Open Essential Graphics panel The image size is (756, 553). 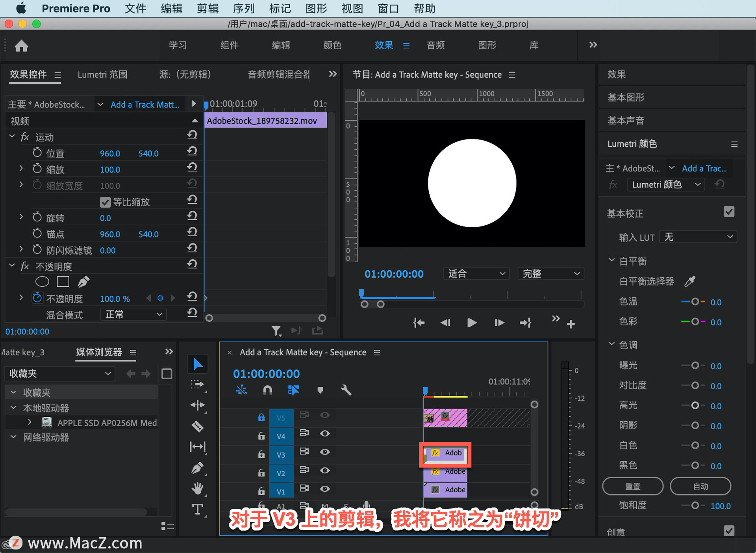626,97
